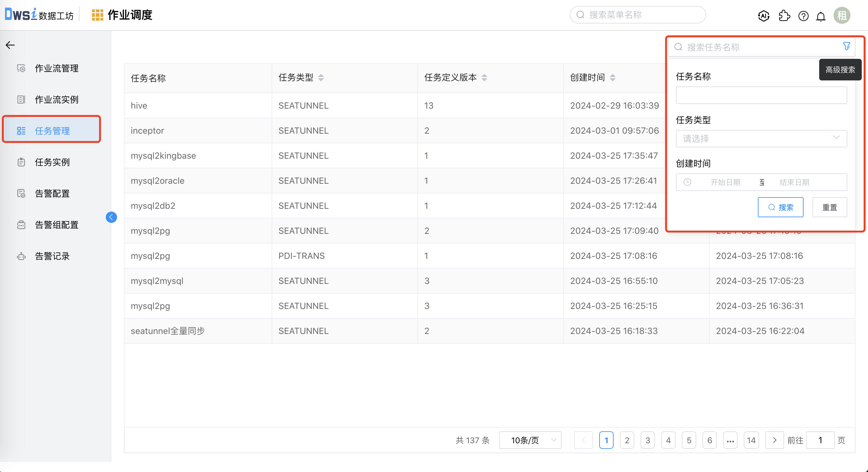Viewport: 868px width, 472px height.
Task: Click the user avatar 租
Action: [842, 16]
